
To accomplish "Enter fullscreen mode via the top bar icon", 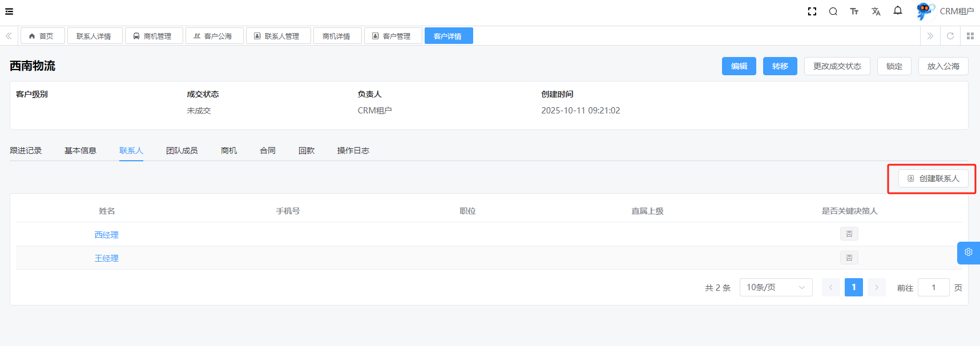I will (x=812, y=11).
